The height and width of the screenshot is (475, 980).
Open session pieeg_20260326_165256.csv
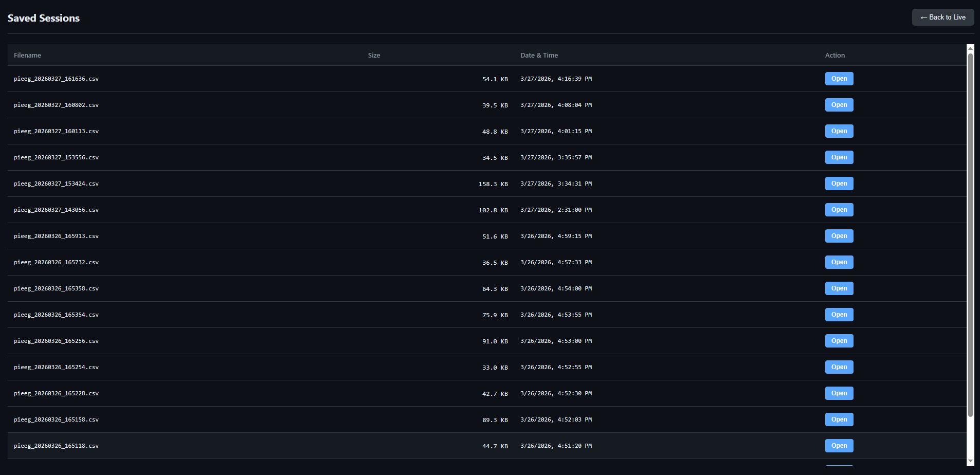(x=839, y=341)
